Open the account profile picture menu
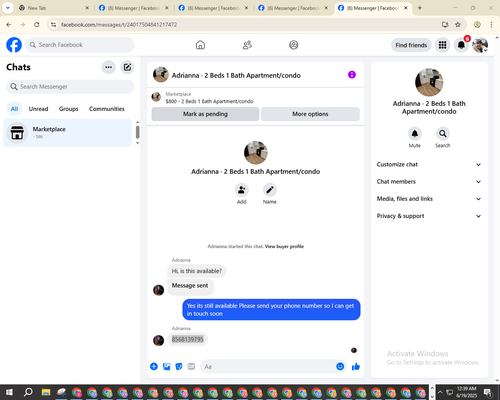Viewport: 500px width, 400px height. pos(480,45)
